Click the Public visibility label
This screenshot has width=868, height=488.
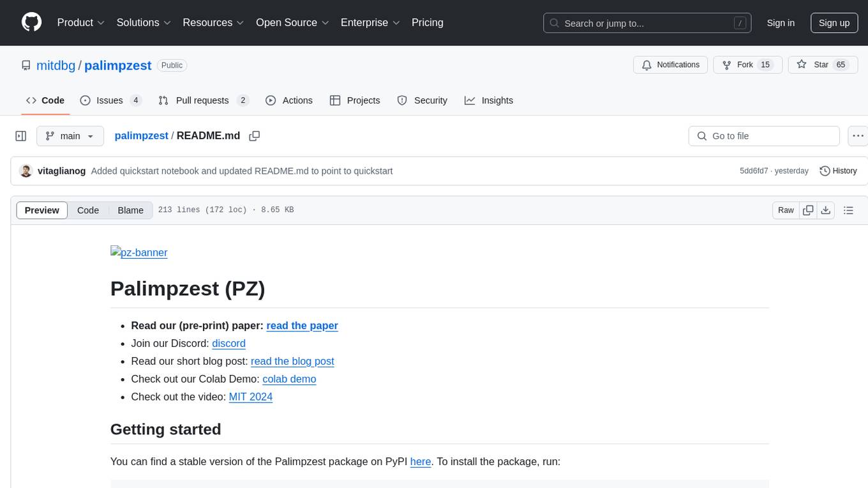click(x=172, y=65)
